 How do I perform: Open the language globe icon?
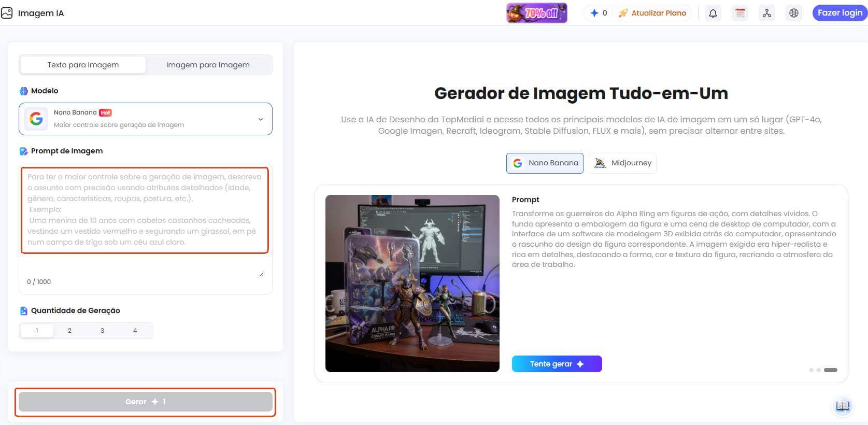794,13
